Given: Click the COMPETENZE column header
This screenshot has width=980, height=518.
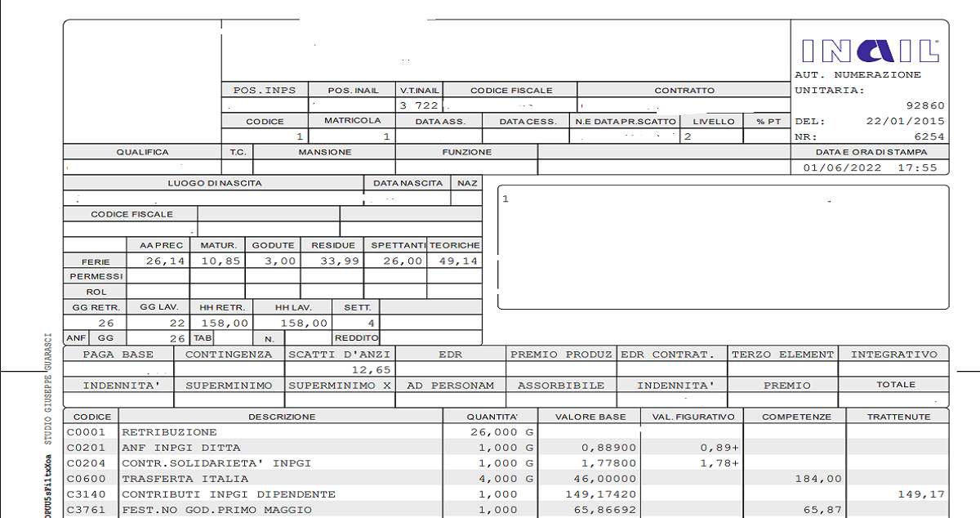Looking at the screenshot, I should pyautogui.click(x=796, y=417).
